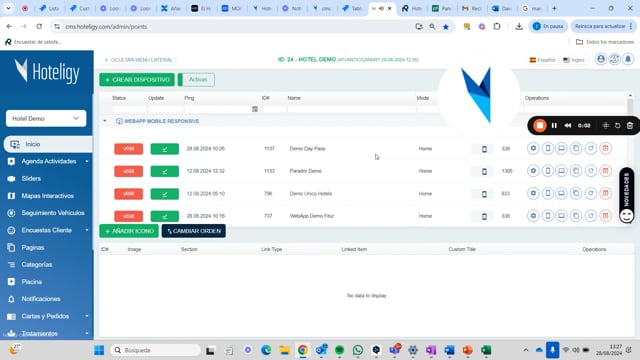Click Cambiar Orden button
640x360 pixels.
tap(193, 231)
